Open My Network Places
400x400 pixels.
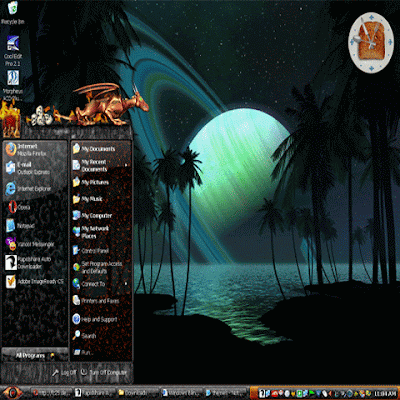[101, 232]
